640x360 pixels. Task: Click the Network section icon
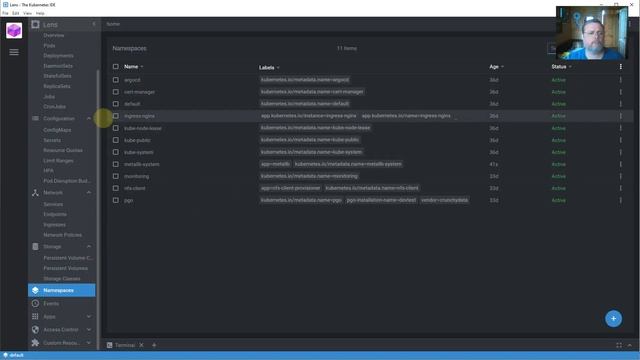[36, 193]
